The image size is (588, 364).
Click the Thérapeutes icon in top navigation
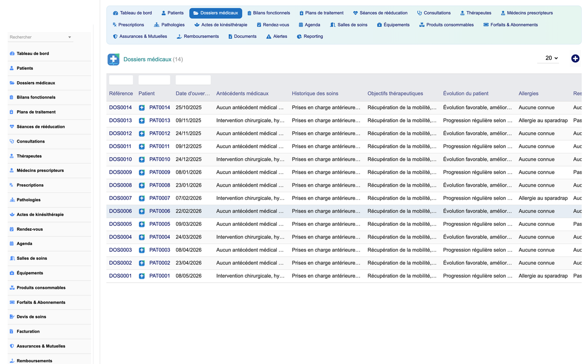coord(463,13)
